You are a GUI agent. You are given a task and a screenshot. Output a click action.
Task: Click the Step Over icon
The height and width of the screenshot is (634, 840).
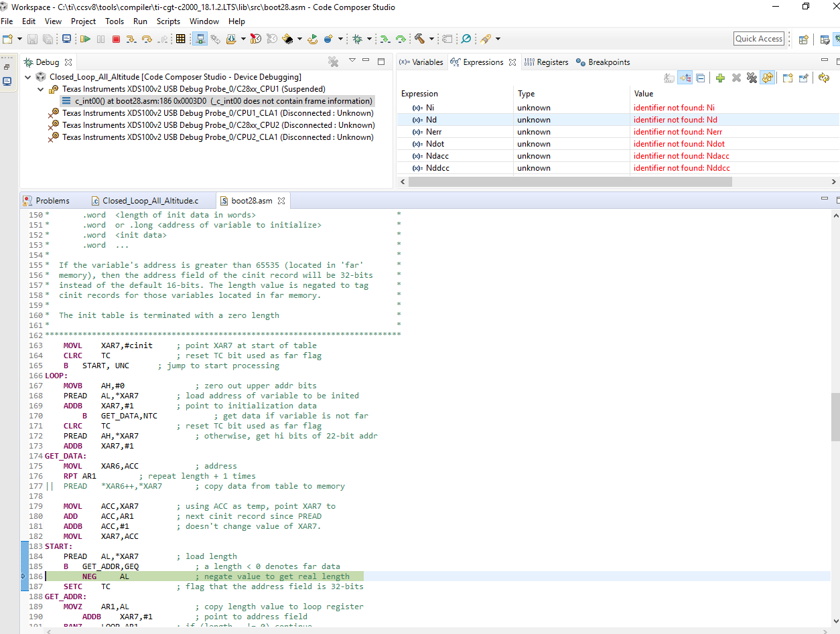(147, 39)
